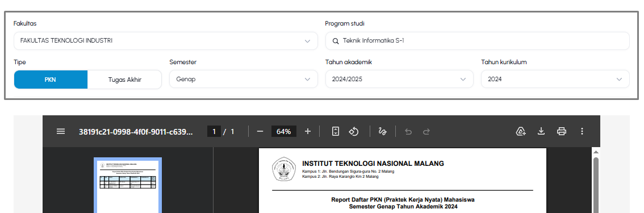Toggle the PDF sidebar menu icon
The image size is (644, 213).
click(x=61, y=131)
